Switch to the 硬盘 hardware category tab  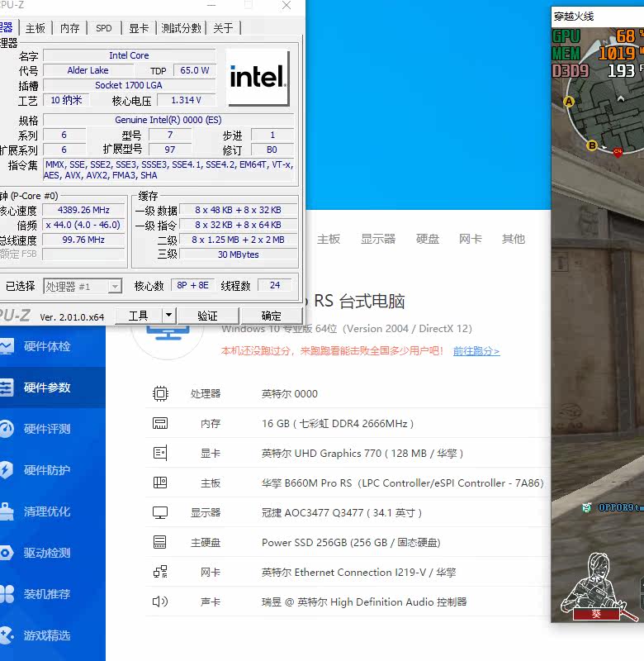[x=428, y=239]
